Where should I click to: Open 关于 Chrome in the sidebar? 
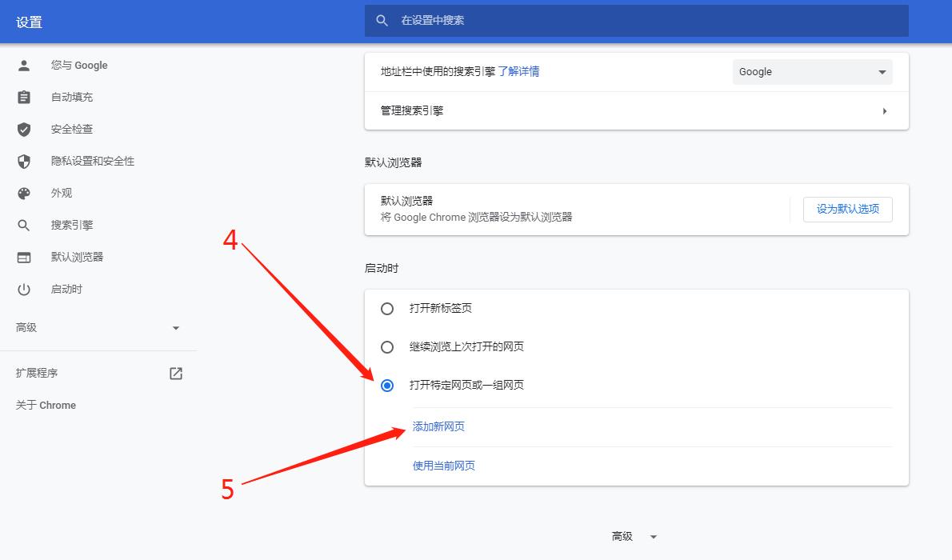pos(46,405)
